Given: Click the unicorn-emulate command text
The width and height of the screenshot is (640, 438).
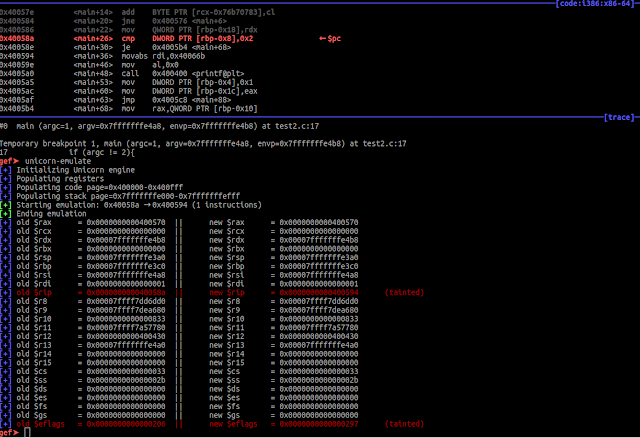Looking at the screenshot, I should 58,161.
